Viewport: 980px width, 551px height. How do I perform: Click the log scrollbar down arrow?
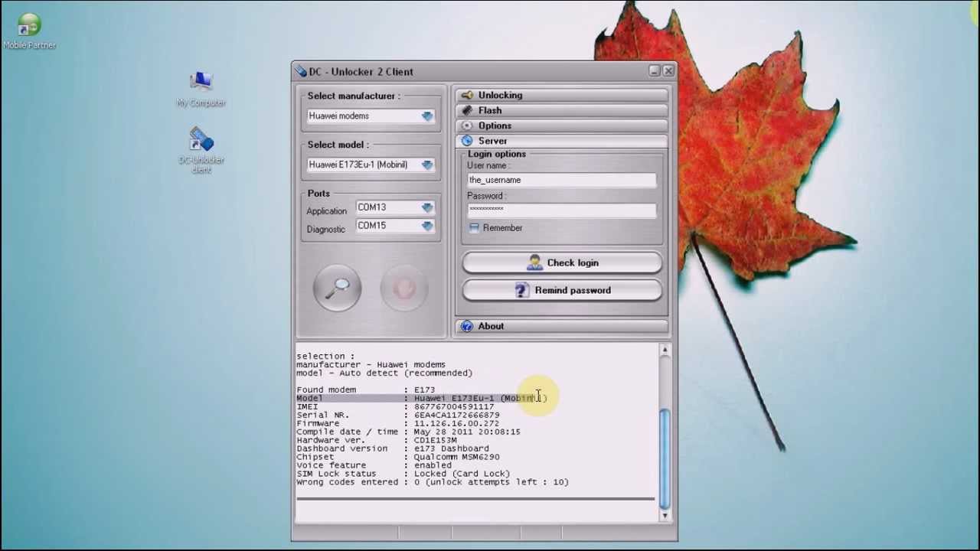pyautogui.click(x=665, y=515)
